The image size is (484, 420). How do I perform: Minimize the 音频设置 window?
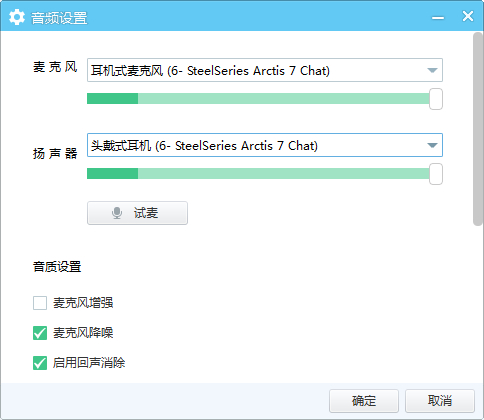coord(438,17)
